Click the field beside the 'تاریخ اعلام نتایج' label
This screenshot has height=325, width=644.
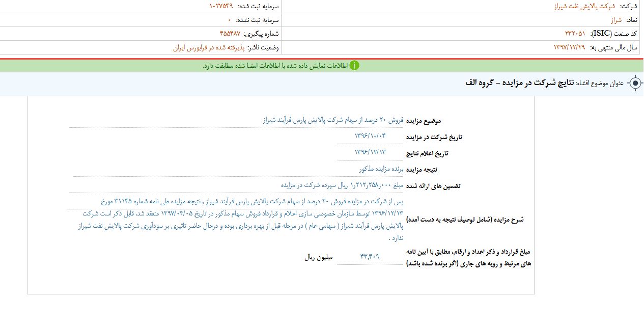pyautogui.click(x=371, y=153)
